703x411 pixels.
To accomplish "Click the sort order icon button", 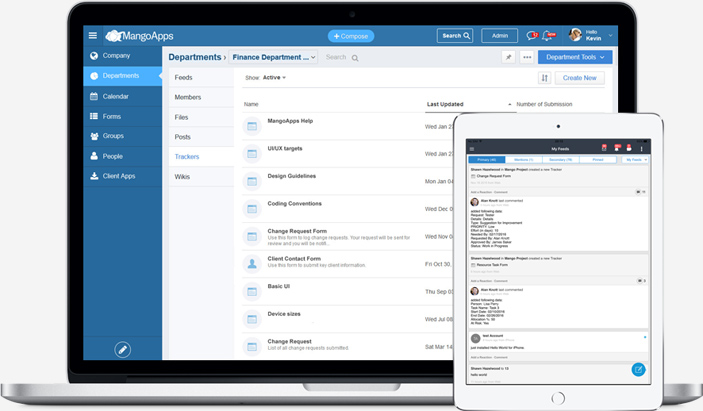I will click(x=544, y=78).
